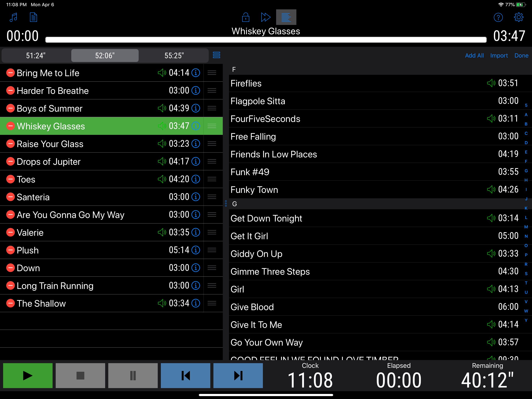Viewport: 532px width, 399px height.
Task: Click the Stop playback button
Action: (x=80, y=375)
